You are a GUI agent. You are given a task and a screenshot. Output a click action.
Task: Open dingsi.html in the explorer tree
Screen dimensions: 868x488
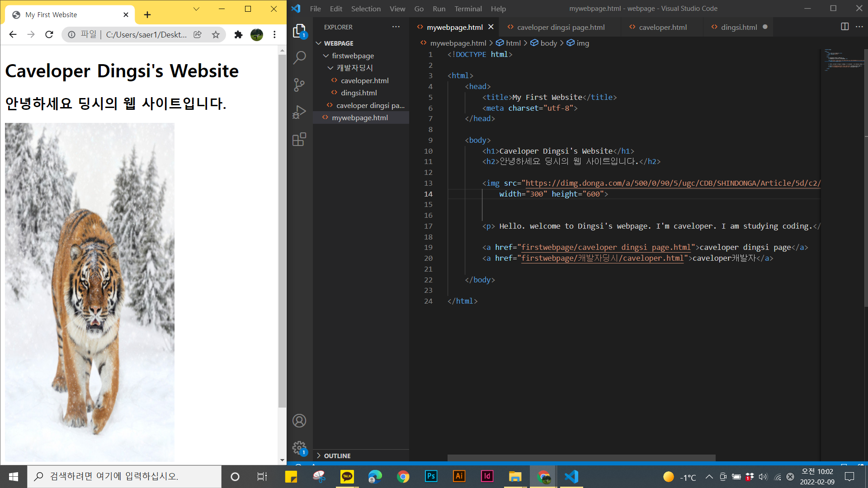tap(359, 93)
